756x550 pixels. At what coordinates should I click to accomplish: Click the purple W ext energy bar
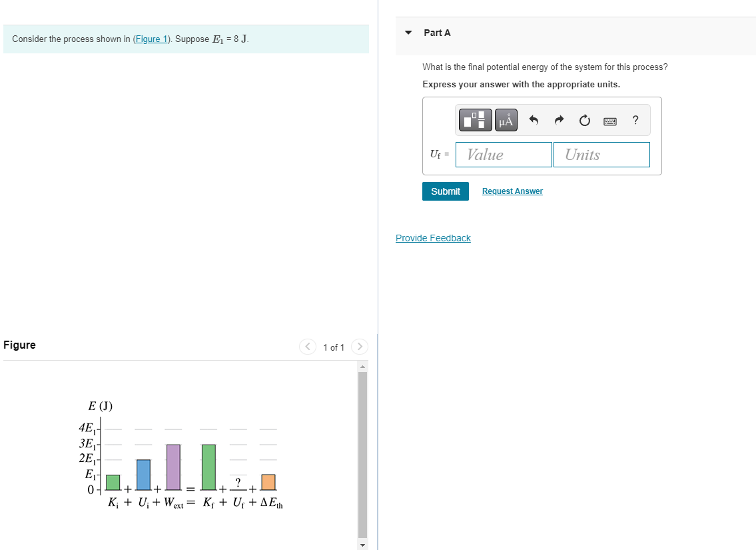173,467
